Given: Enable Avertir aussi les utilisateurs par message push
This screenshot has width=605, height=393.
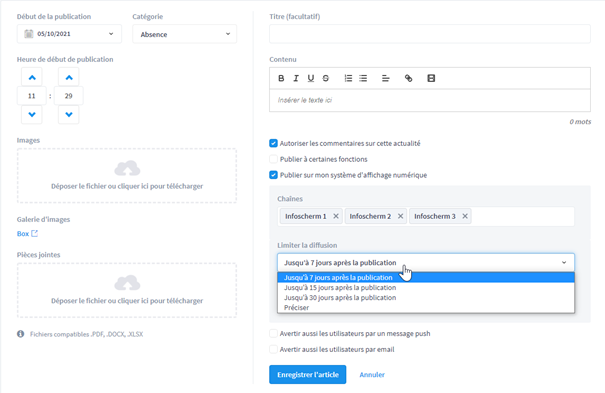Looking at the screenshot, I should (273, 333).
